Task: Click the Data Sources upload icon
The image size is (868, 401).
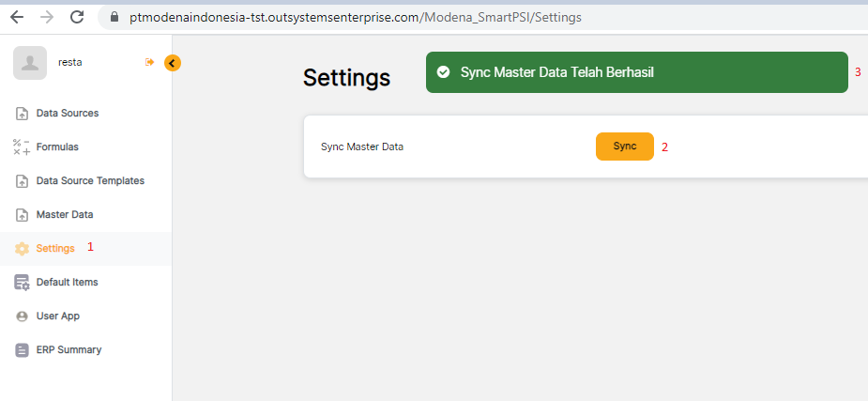Action: tap(22, 114)
